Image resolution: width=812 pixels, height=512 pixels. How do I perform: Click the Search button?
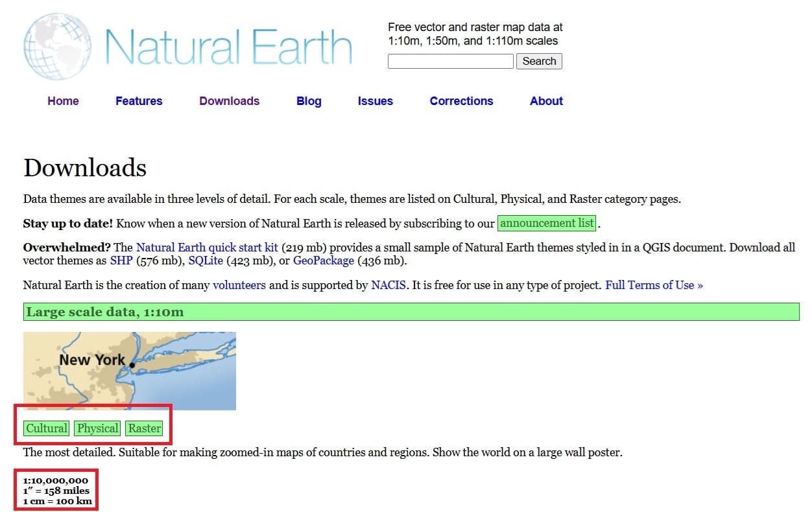point(539,61)
